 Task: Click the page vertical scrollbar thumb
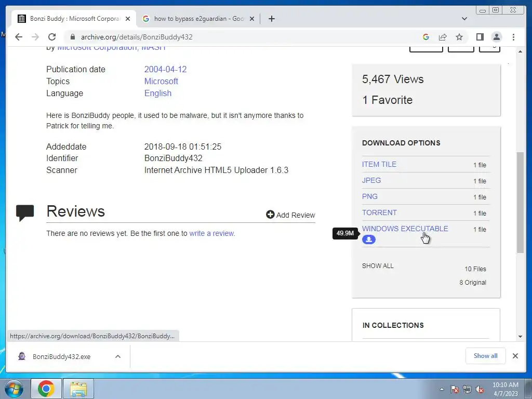pyautogui.click(x=520, y=202)
